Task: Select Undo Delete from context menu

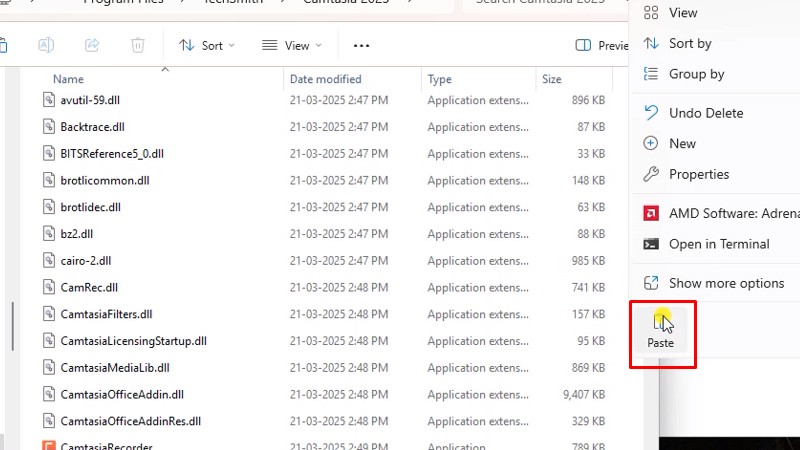Action: click(x=706, y=113)
